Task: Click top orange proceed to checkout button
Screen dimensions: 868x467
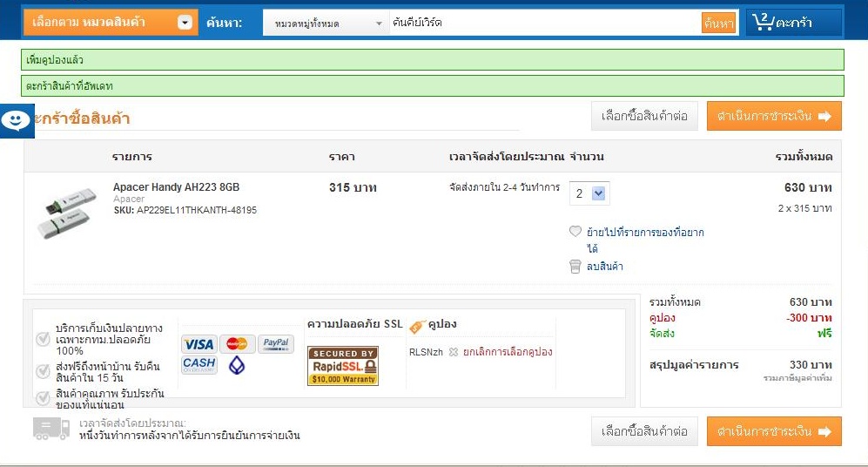Action: click(x=774, y=116)
